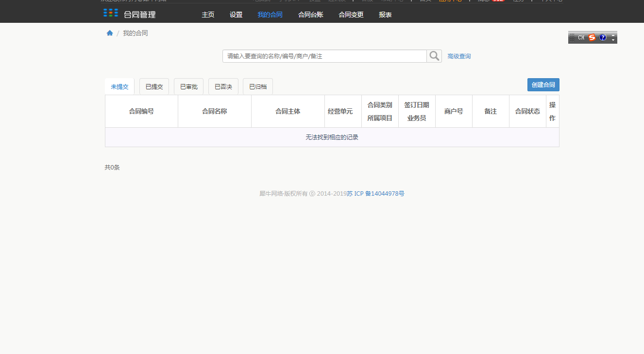Click the blue help question mark icon

[x=603, y=37]
